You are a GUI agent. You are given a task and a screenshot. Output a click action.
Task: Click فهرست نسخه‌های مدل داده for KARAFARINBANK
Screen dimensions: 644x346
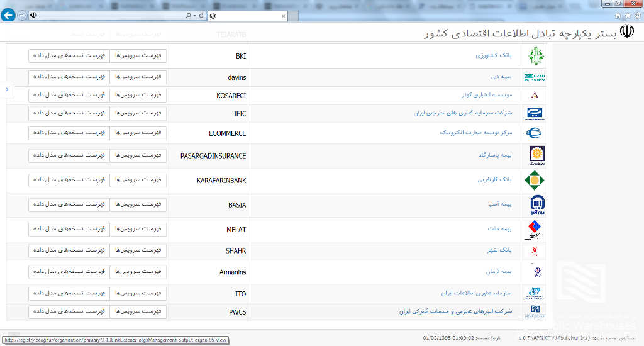69,180
